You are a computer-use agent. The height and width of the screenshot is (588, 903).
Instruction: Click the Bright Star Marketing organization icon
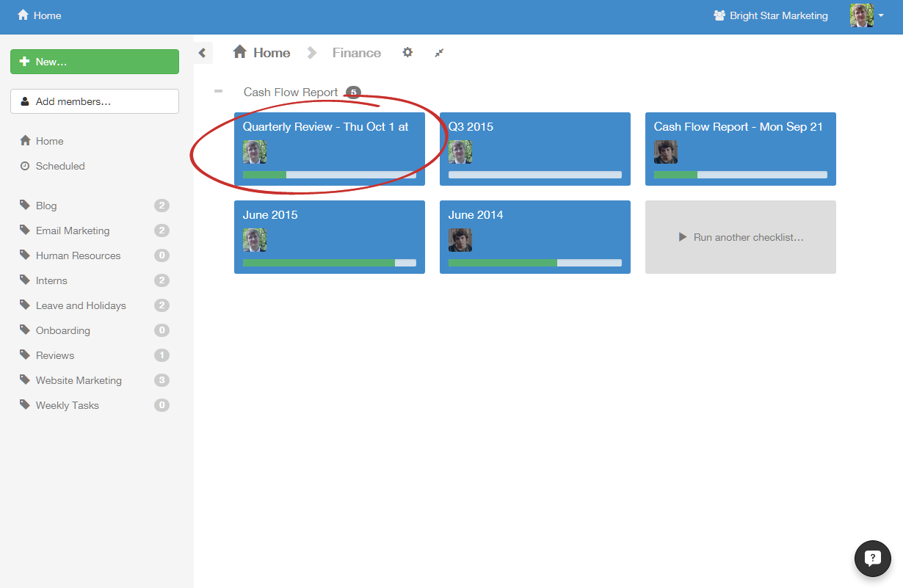click(x=719, y=15)
